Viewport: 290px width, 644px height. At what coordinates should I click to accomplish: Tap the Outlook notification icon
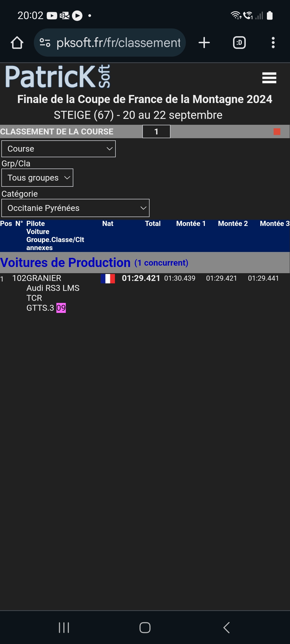(64, 16)
